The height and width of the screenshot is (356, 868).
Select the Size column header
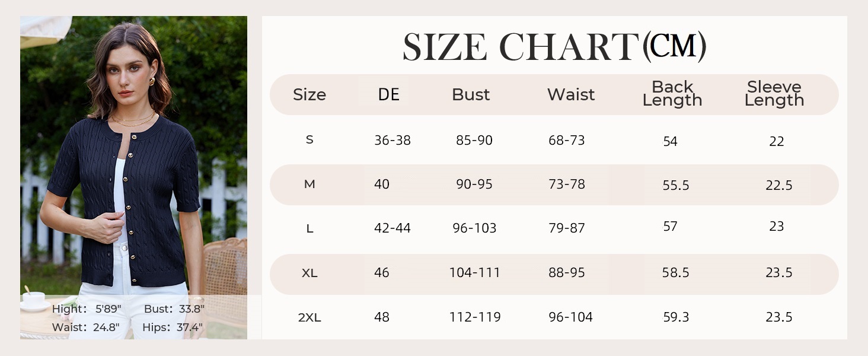coord(309,95)
